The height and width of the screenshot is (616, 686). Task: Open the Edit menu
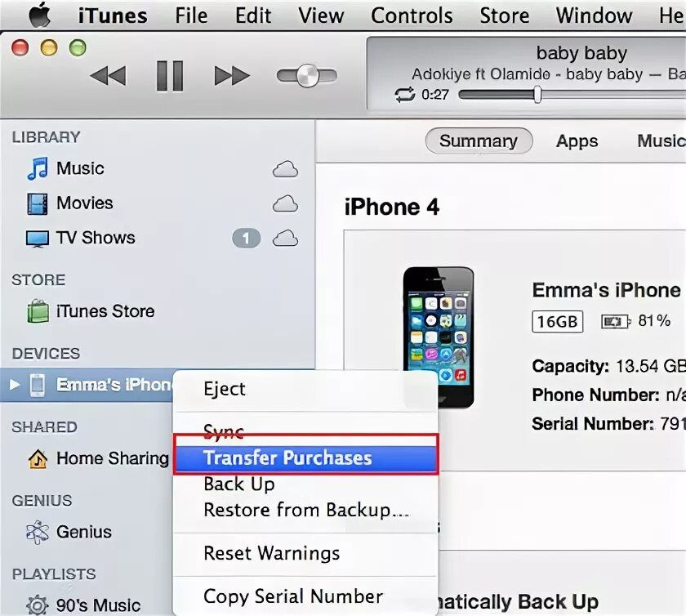(x=253, y=16)
